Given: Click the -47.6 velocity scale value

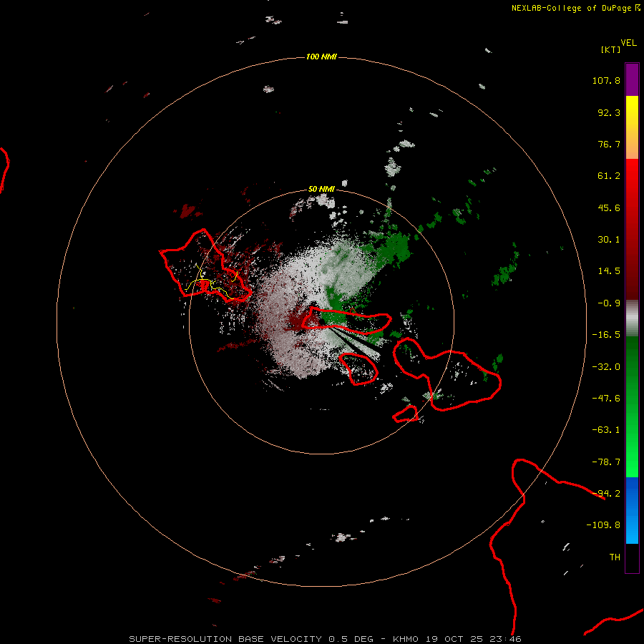Looking at the screenshot, I should 606,399.
